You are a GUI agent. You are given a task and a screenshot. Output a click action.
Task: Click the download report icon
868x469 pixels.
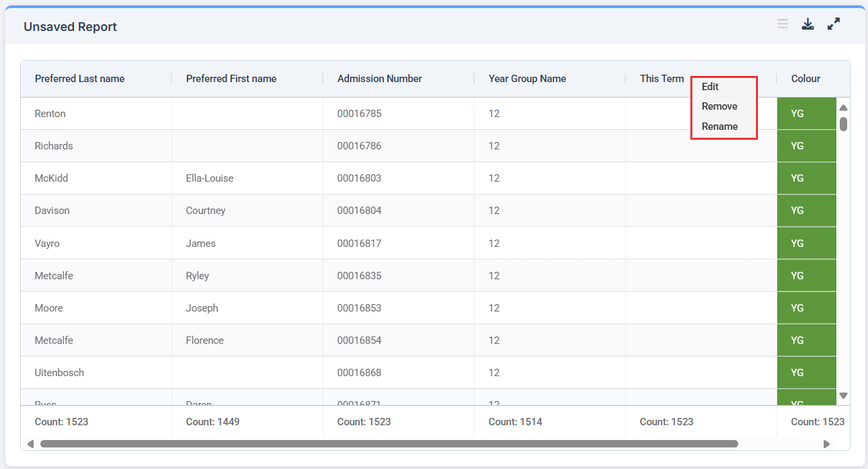point(807,23)
